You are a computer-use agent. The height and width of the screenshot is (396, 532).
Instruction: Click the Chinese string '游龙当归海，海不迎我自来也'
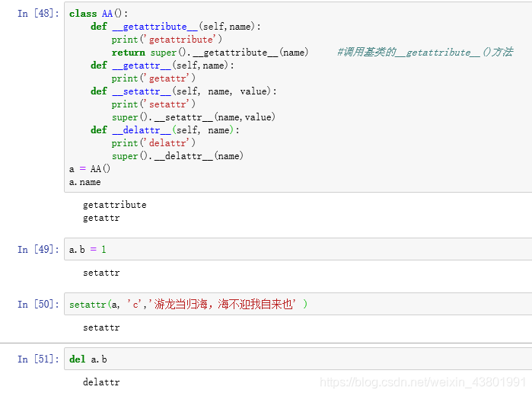pos(223,304)
